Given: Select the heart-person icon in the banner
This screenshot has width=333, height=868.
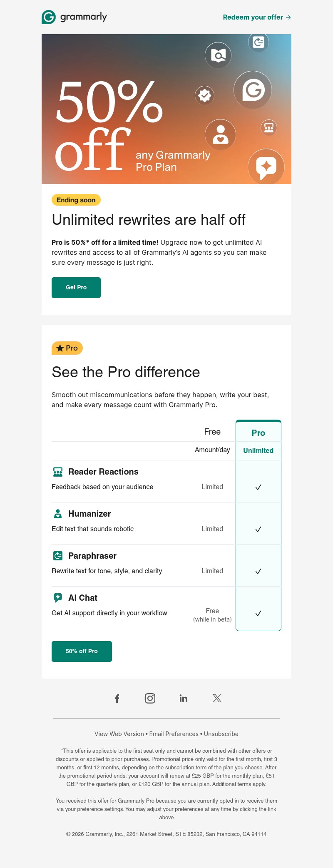Looking at the screenshot, I should (x=221, y=134).
